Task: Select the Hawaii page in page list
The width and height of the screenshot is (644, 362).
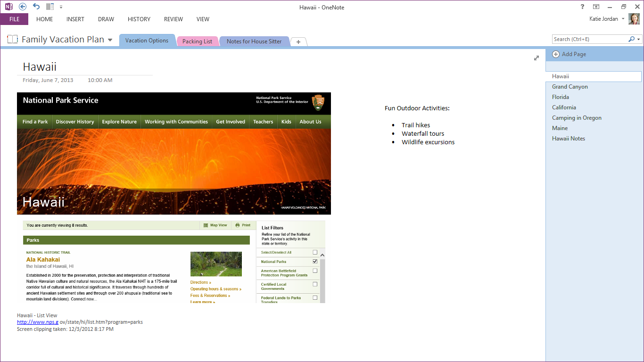Action: click(x=594, y=76)
